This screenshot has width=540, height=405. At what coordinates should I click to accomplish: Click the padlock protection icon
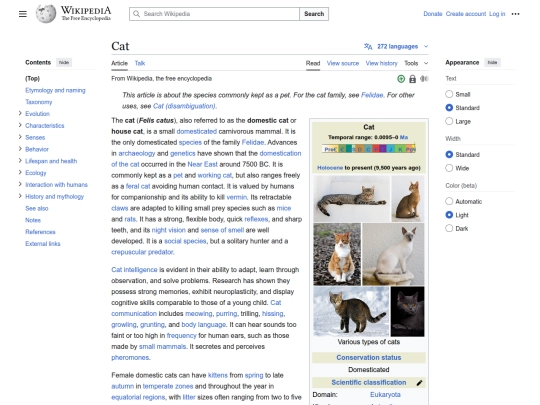click(x=412, y=79)
